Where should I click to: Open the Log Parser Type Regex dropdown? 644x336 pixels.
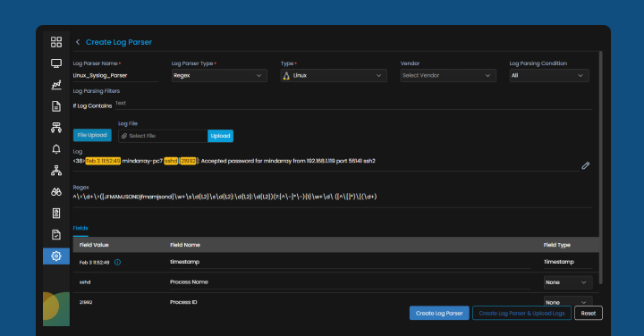219,75
